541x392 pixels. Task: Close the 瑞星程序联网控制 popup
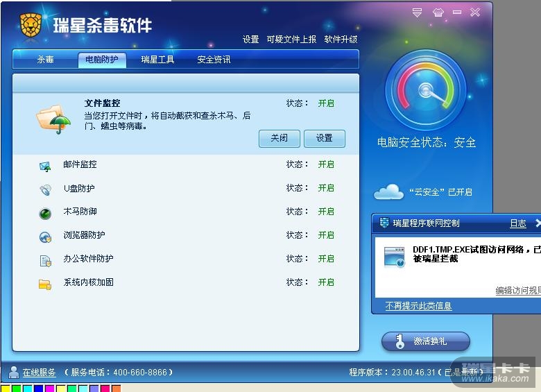tap(538, 223)
